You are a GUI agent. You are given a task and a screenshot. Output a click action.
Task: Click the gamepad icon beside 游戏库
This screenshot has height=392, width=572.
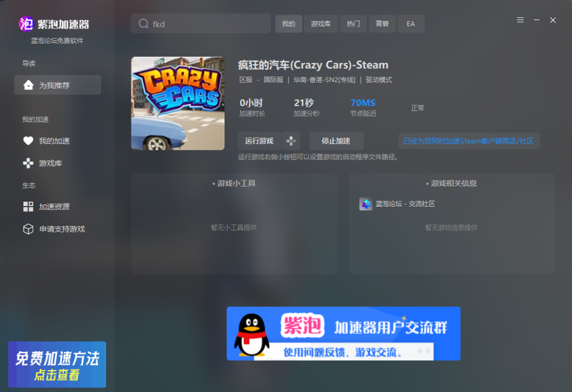click(x=28, y=163)
